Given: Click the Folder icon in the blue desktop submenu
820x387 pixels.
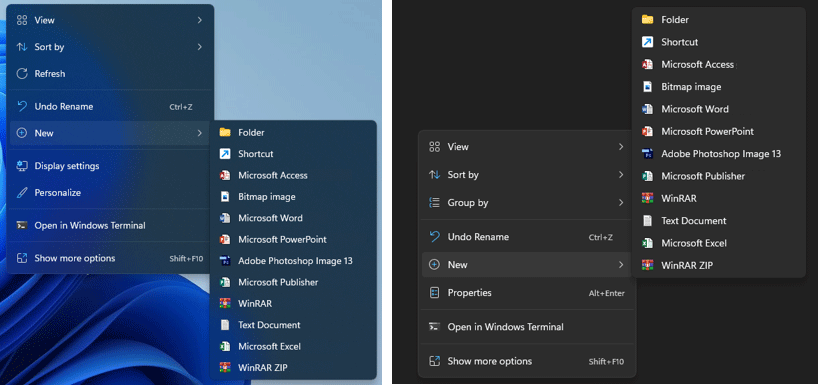Looking at the screenshot, I should (x=225, y=132).
